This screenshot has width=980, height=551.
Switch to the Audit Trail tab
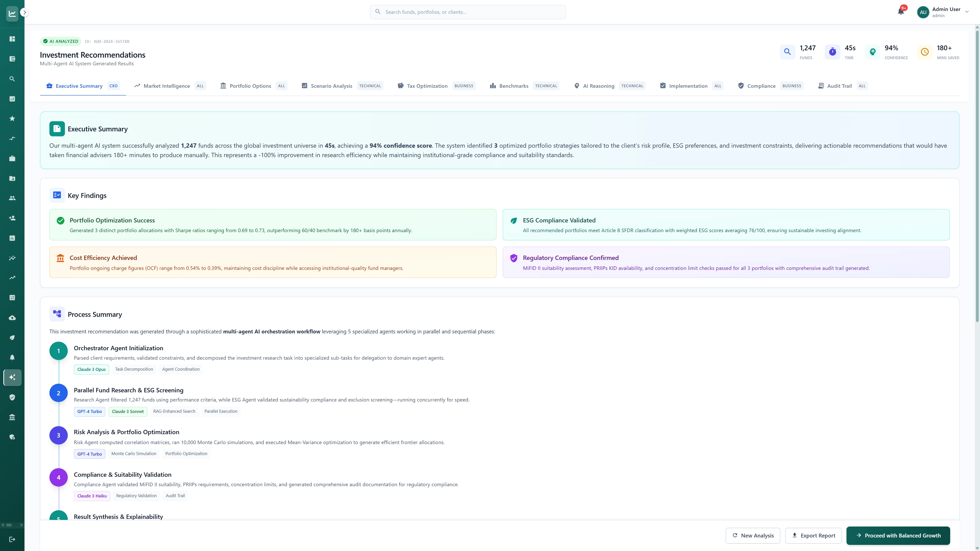coord(840,85)
